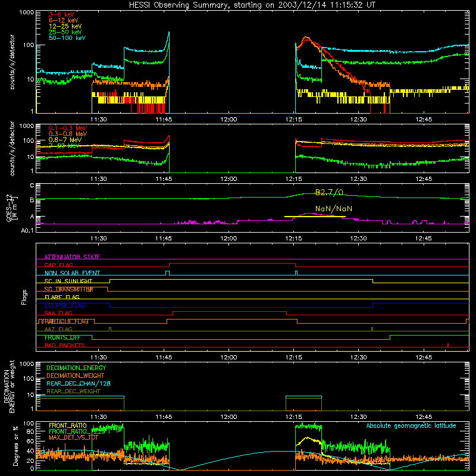Click the Flags vertical axis title

point(24,297)
